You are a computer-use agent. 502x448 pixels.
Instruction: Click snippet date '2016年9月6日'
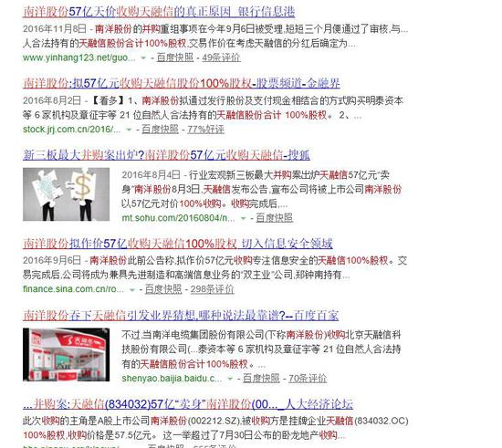pyautogui.click(x=52, y=260)
